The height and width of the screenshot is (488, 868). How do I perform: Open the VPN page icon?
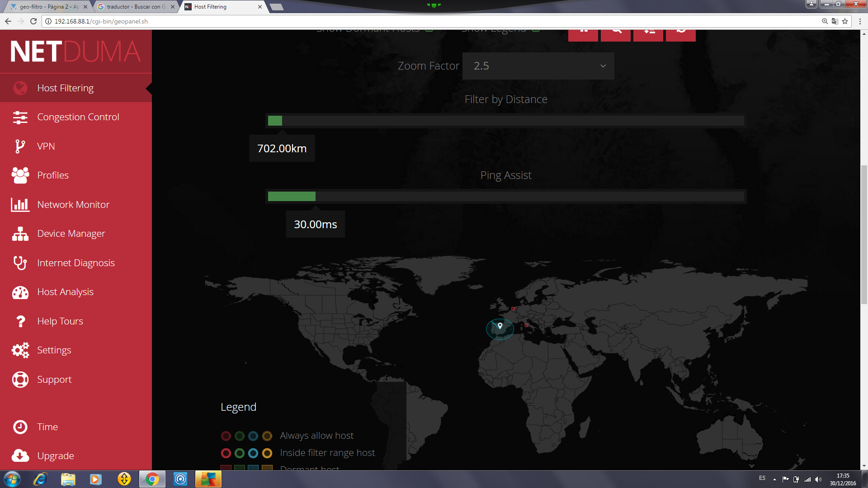pyautogui.click(x=20, y=146)
